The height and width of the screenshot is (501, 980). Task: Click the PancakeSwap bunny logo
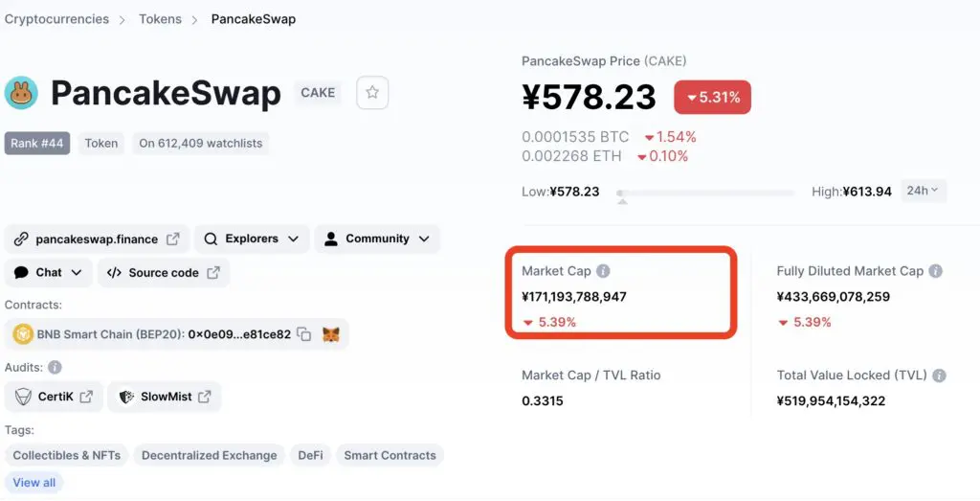pos(21,93)
